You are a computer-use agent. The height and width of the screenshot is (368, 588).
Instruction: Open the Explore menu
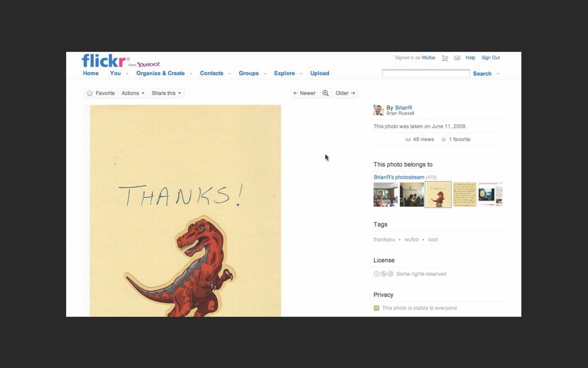(284, 73)
